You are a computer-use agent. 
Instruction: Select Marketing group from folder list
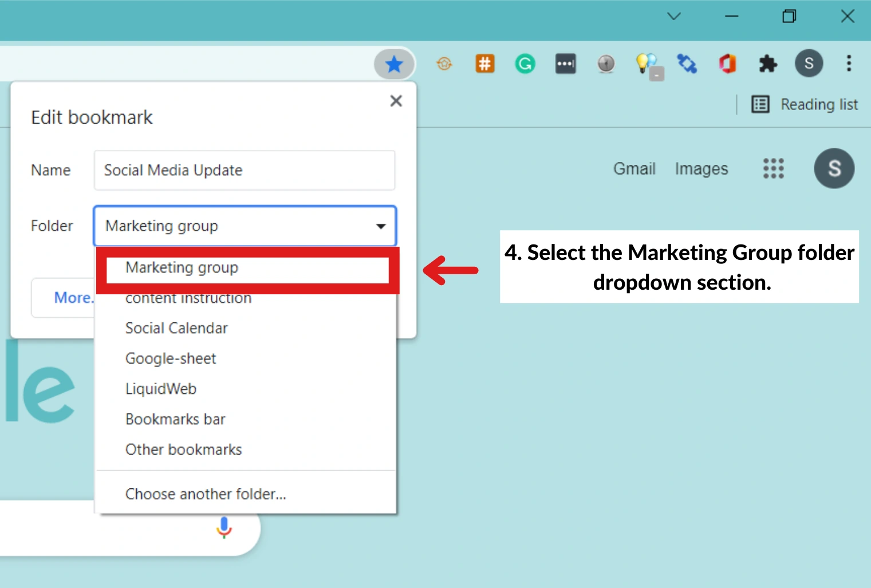pyautogui.click(x=182, y=268)
